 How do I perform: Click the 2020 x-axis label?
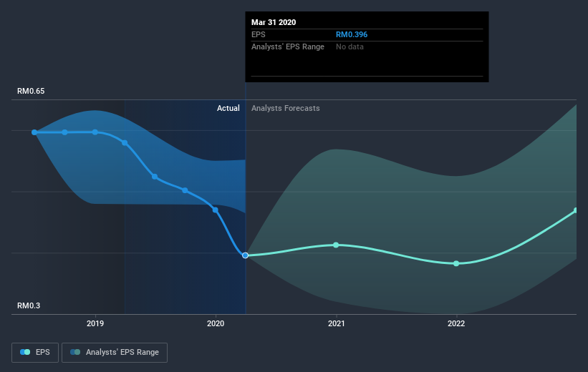point(216,323)
